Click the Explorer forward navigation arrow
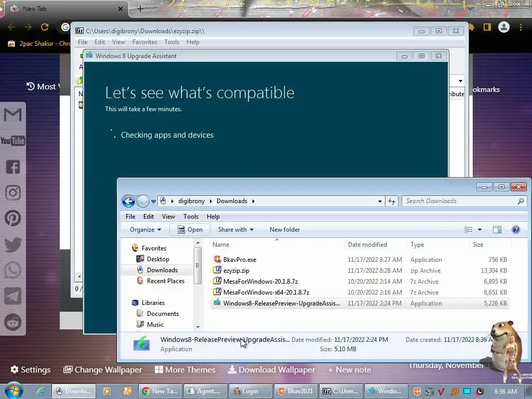The image size is (532, 399). (x=143, y=201)
